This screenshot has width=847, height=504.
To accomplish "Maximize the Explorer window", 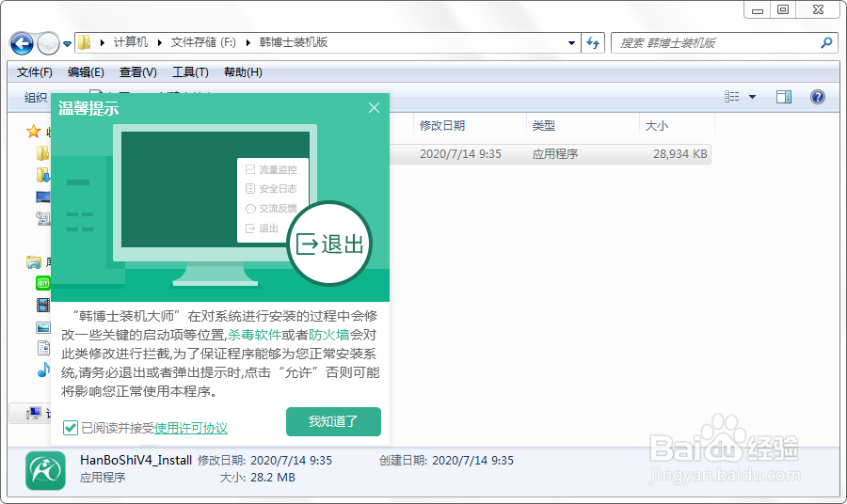I will 783,9.
